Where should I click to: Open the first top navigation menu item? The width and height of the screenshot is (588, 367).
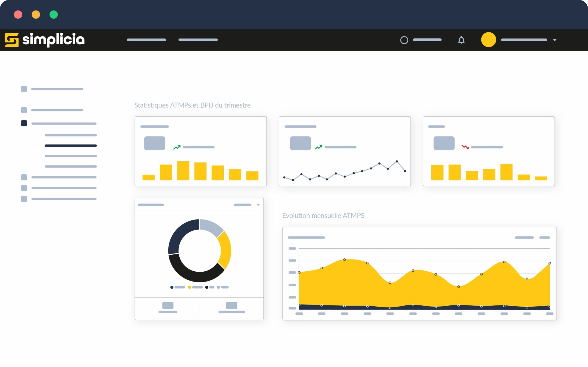146,40
